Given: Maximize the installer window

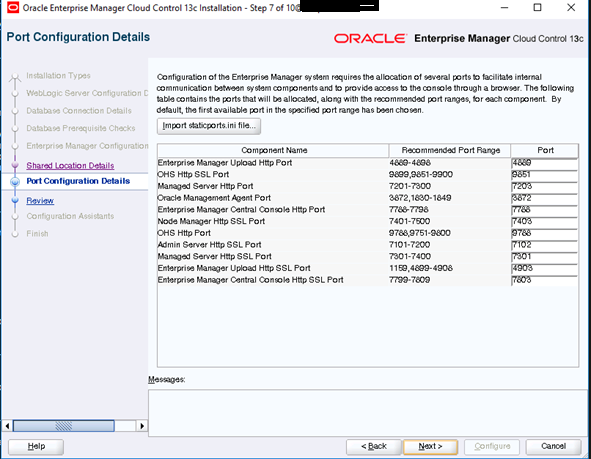Looking at the screenshot, I should (x=537, y=8).
